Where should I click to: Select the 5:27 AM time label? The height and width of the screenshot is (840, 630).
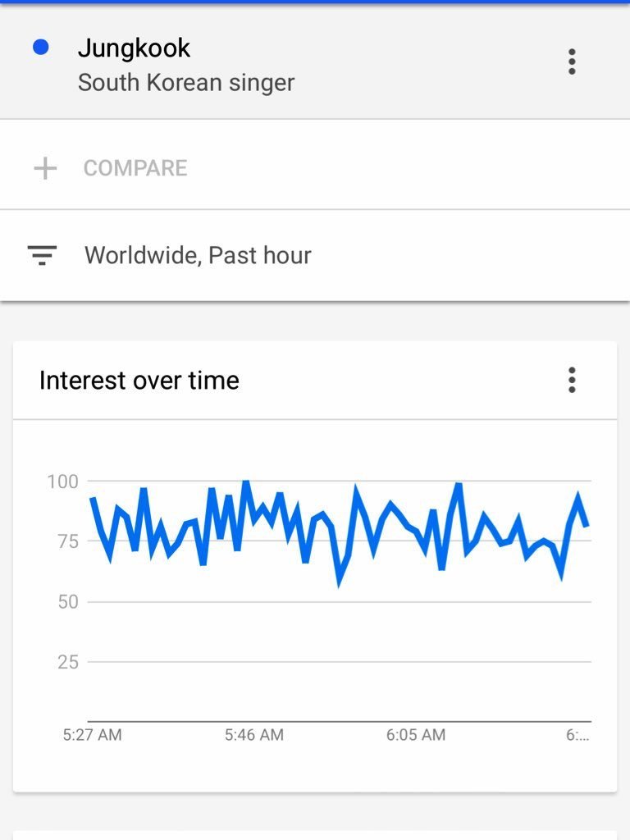(92, 735)
